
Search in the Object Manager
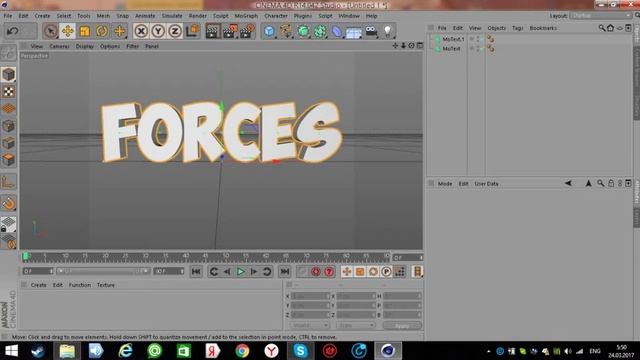coord(602,28)
